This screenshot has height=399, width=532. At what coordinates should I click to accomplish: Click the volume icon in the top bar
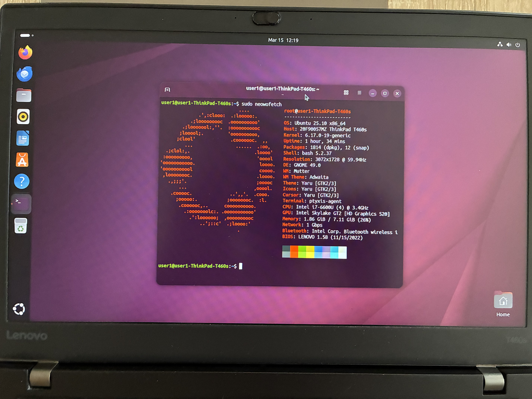tap(509, 45)
